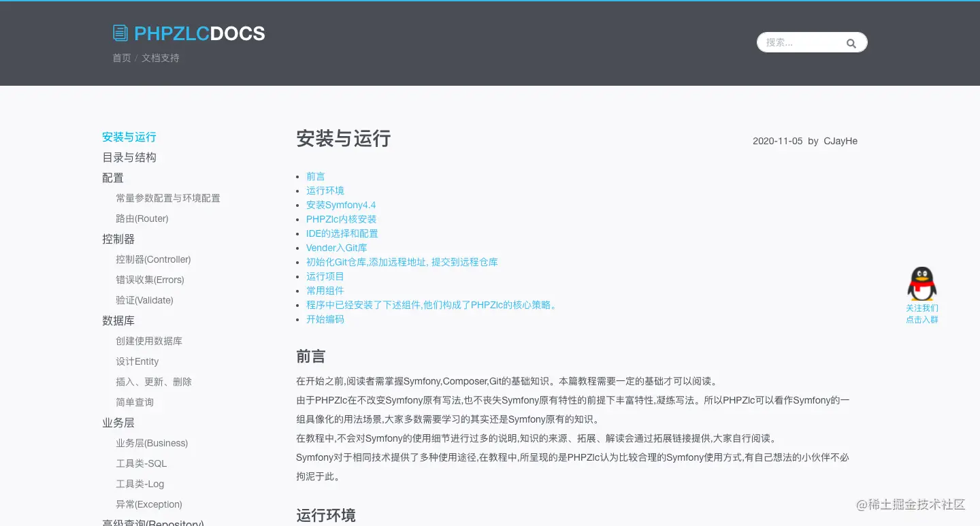Select 安装与运行 in the sidebar
The width and height of the screenshot is (980, 526).
coord(129,137)
